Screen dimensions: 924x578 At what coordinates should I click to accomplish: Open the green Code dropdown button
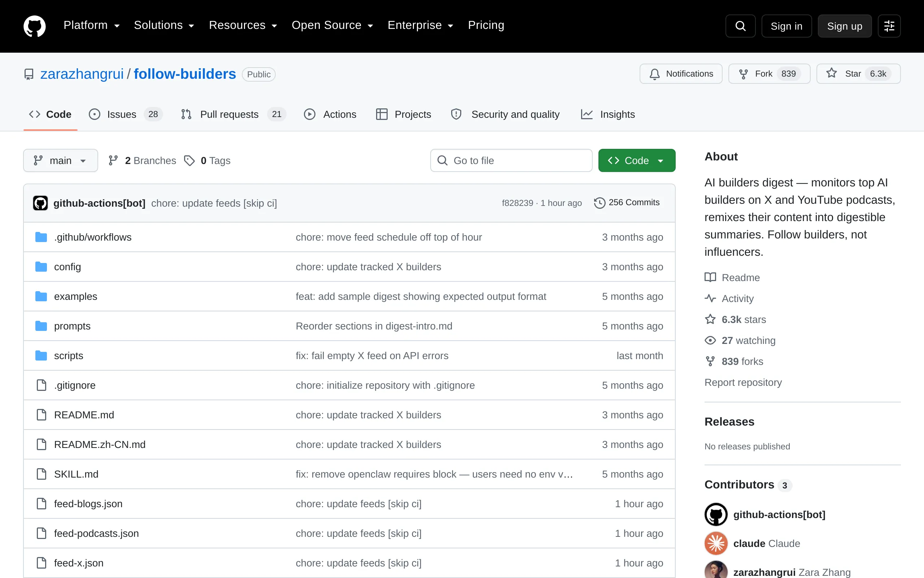click(x=636, y=160)
